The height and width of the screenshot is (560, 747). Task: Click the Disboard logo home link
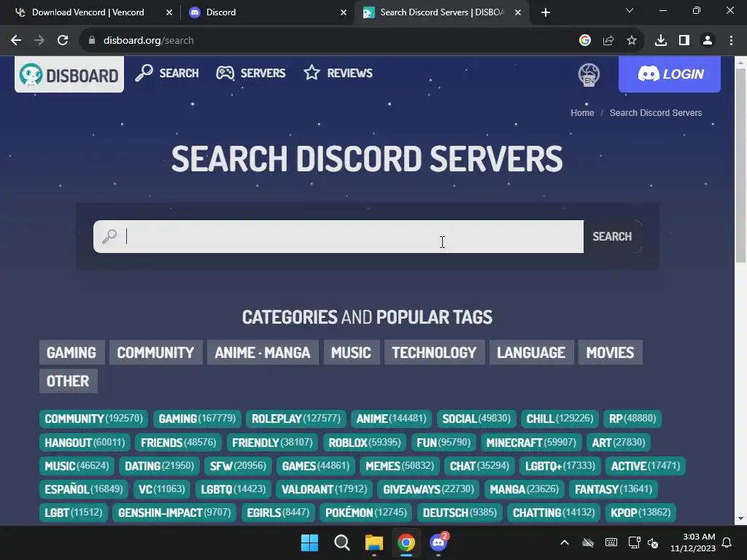69,74
